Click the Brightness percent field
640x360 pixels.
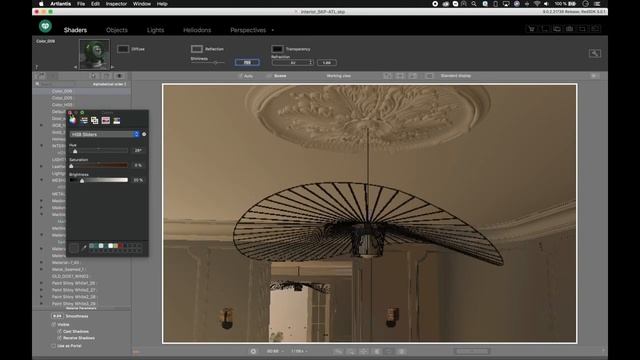138,180
